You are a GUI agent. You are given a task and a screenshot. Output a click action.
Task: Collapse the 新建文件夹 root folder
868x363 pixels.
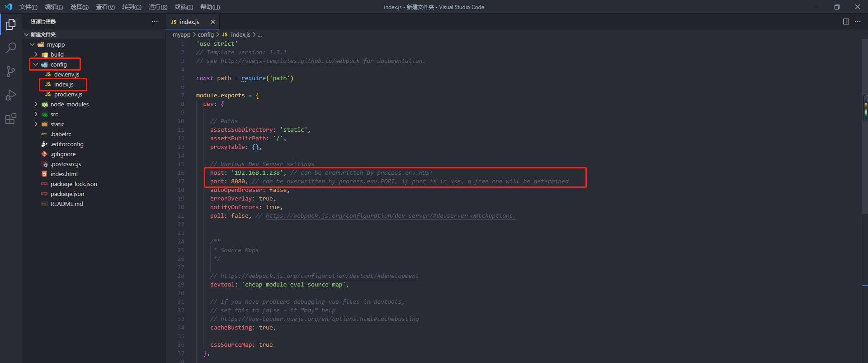point(26,34)
